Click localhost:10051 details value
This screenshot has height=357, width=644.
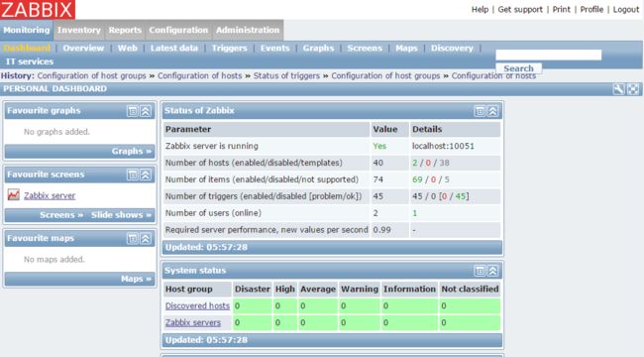443,146
